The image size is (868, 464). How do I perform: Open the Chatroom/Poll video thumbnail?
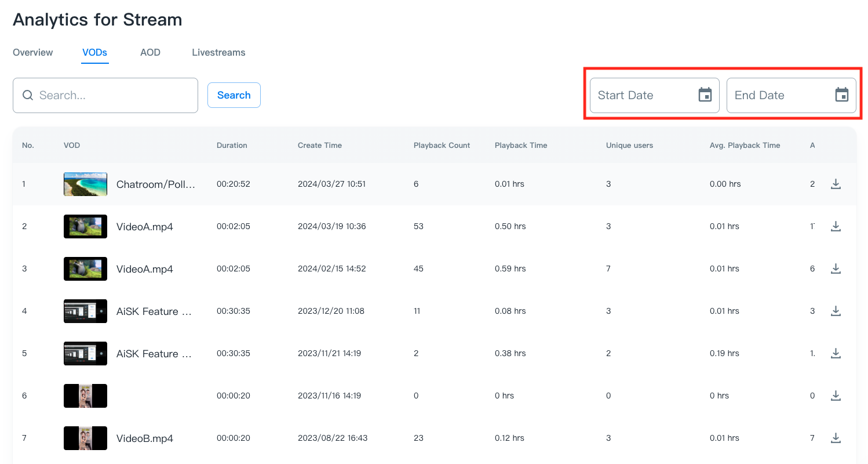[85, 184]
